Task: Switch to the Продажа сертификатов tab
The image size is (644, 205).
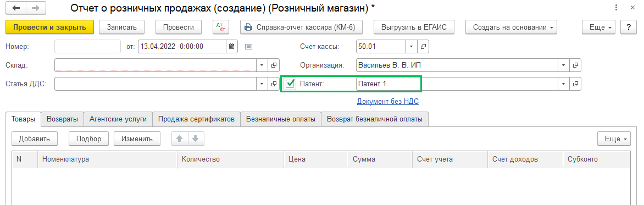Action: [x=196, y=119]
